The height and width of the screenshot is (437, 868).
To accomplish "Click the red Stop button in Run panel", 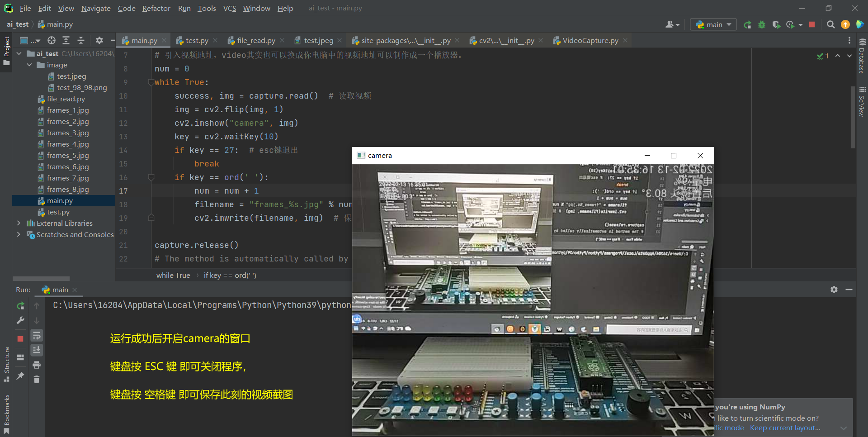I will coord(20,338).
